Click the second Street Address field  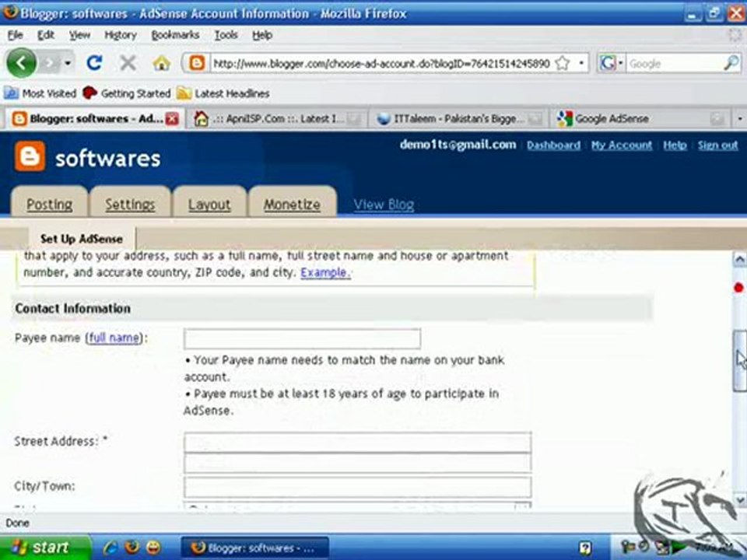pos(357,464)
